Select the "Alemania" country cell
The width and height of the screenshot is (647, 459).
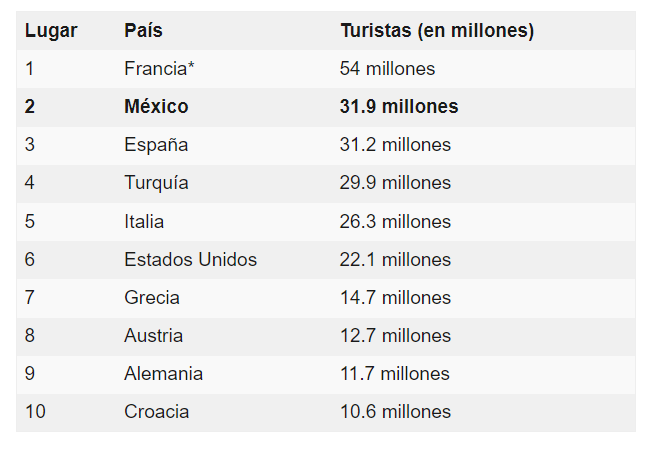163,373
